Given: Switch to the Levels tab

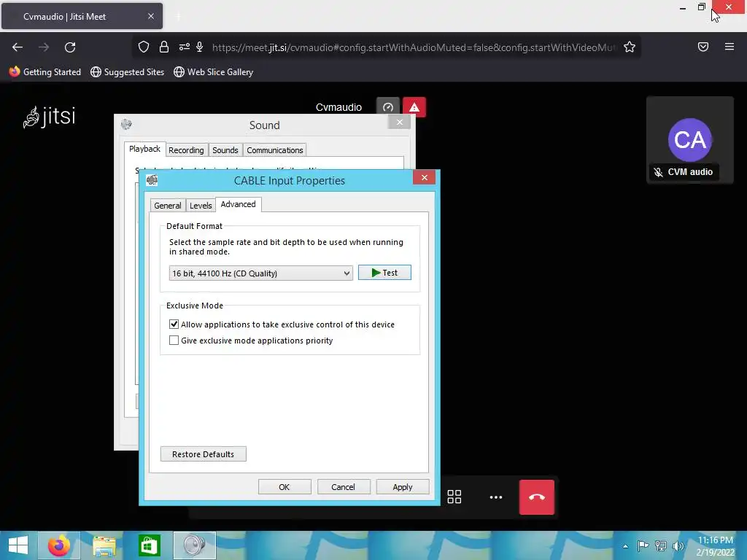Looking at the screenshot, I should [201, 206].
